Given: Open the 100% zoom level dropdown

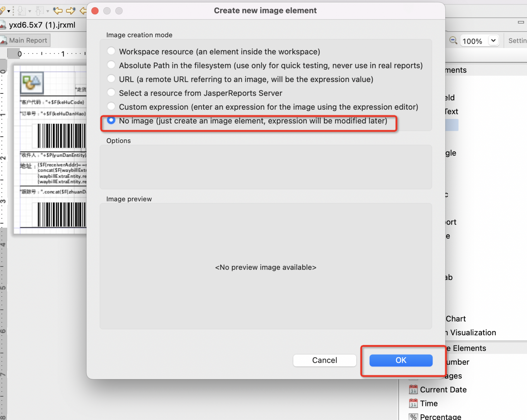Looking at the screenshot, I should [493, 40].
